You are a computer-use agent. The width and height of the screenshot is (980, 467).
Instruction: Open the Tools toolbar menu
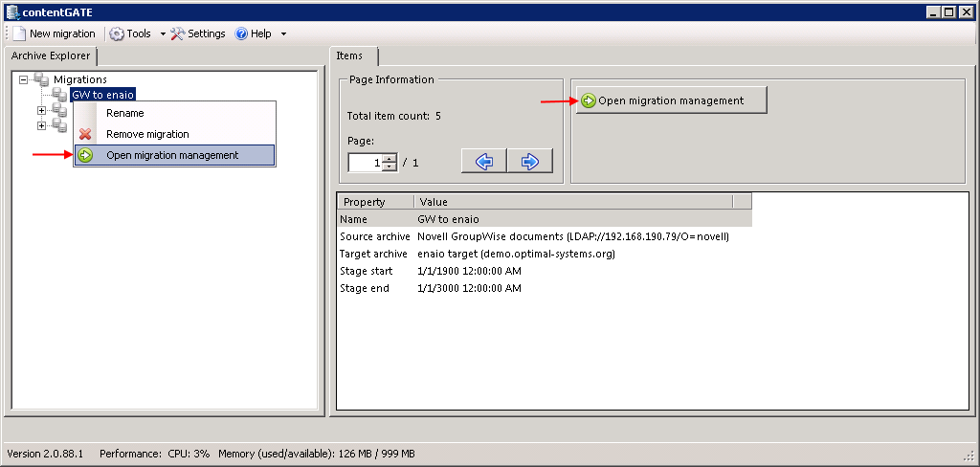[130, 33]
